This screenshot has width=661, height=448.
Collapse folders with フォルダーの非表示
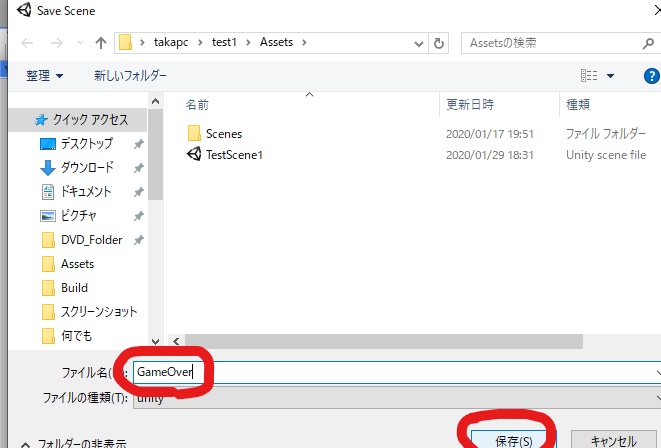click(74, 443)
